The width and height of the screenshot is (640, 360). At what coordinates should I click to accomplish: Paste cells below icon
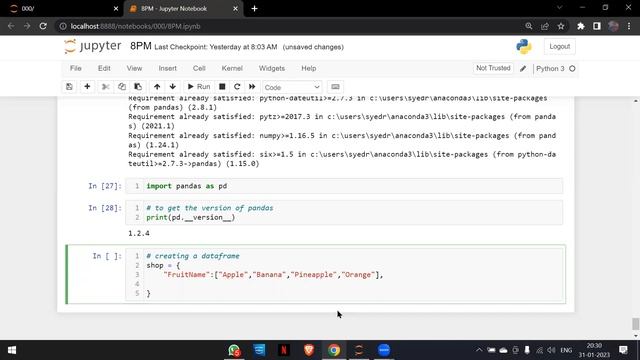(x=138, y=87)
